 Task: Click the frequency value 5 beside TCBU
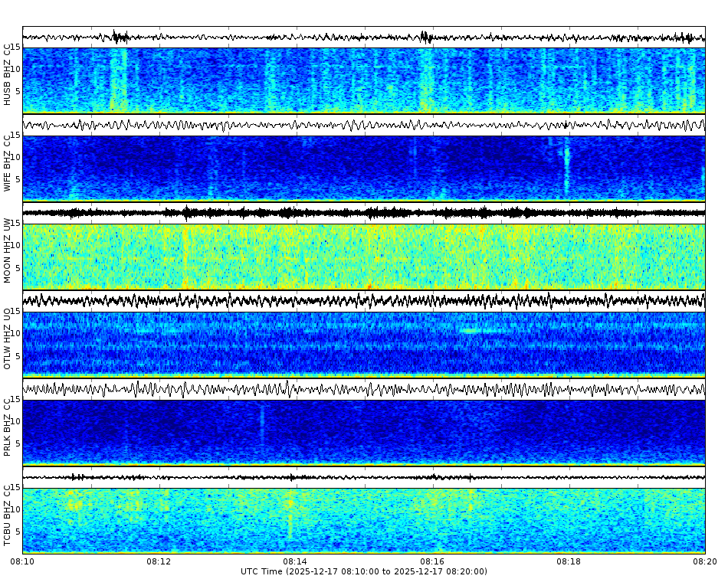click(17, 530)
